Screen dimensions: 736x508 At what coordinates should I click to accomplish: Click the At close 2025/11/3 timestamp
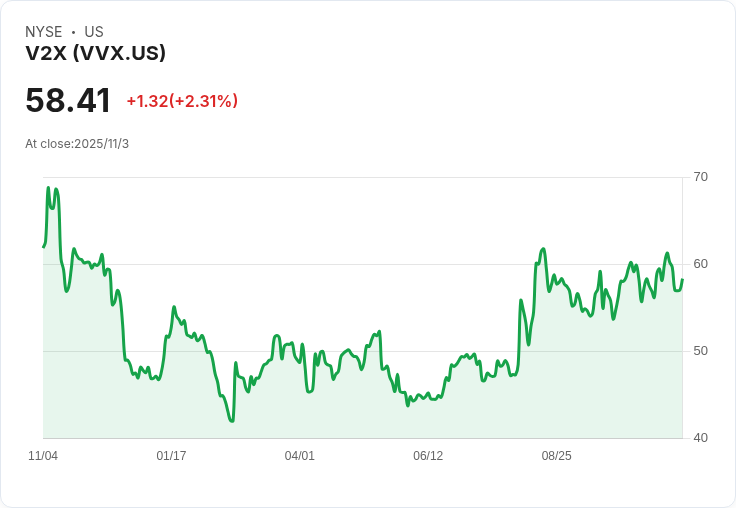pyautogui.click(x=77, y=144)
